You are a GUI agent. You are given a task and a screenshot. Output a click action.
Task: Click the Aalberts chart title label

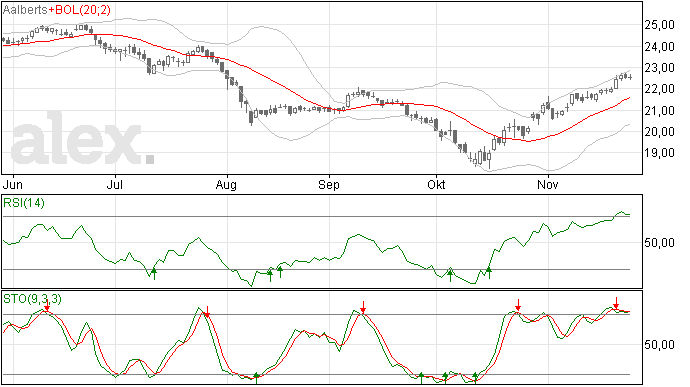[25, 10]
